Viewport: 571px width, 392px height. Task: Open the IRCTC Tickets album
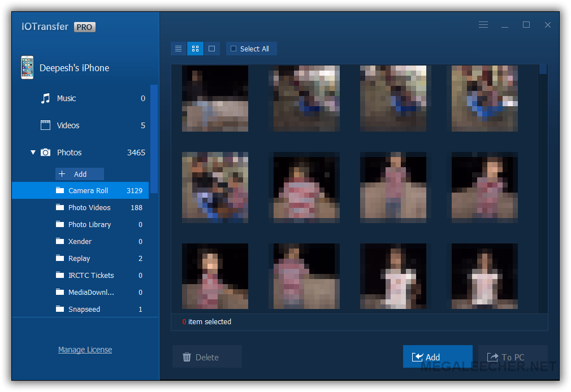tap(91, 275)
